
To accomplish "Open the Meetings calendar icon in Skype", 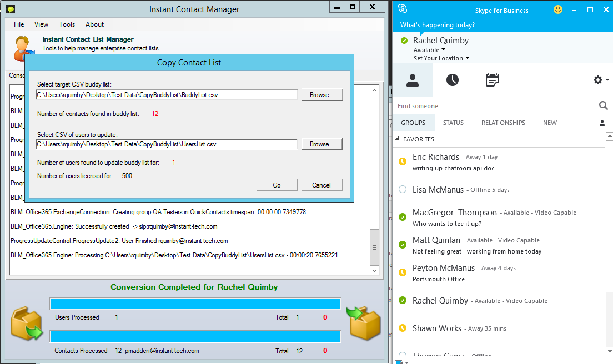I will (x=492, y=80).
